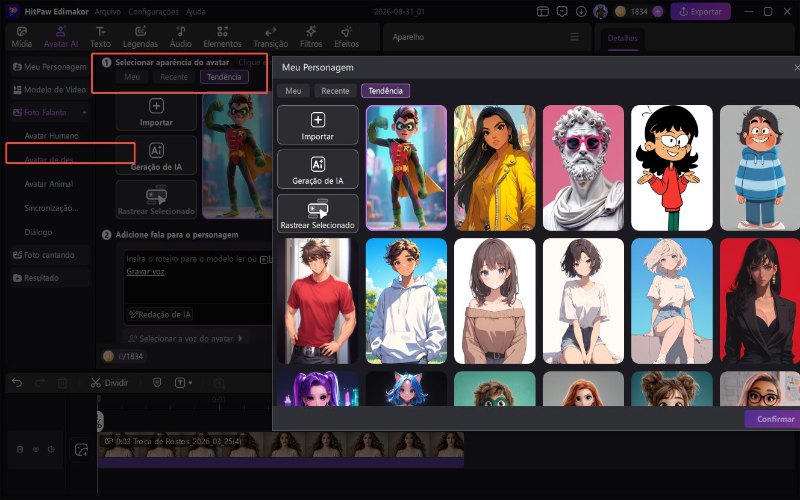
Task: Select the boy in white hoodie avatar
Action: [406, 301]
